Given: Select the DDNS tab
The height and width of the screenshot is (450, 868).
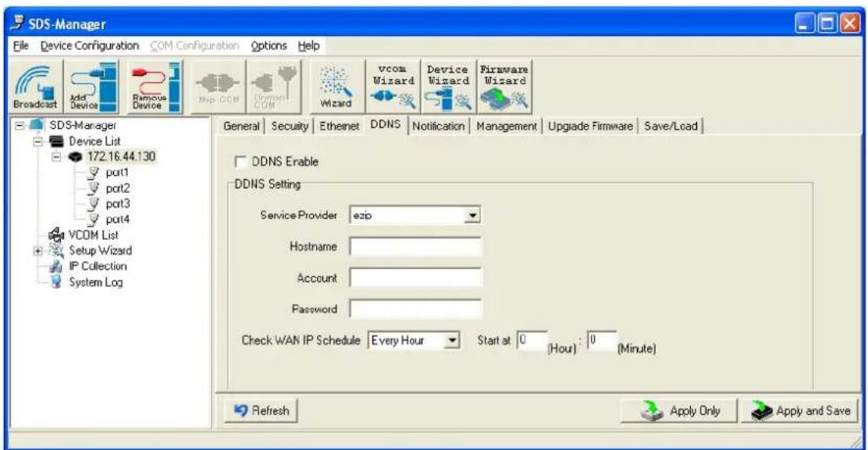Looking at the screenshot, I should 386,125.
